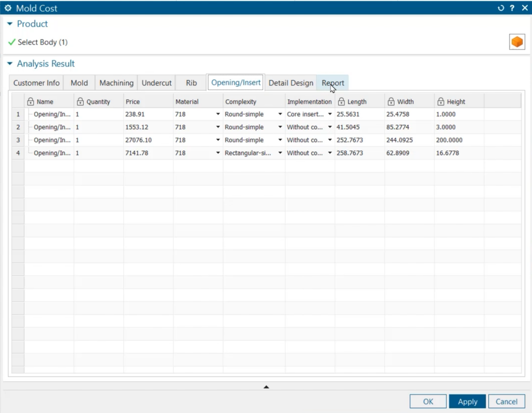Image resolution: width=532 pixels, height=413 pixels.
Task: Switch to the Report tab
Action: click(x=332, y=83)
